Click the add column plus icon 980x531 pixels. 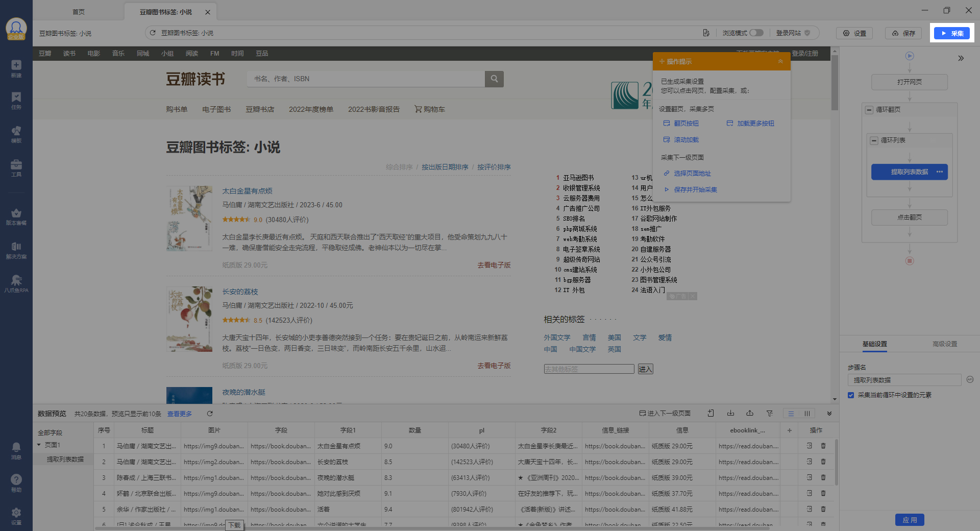click(789, 430)
